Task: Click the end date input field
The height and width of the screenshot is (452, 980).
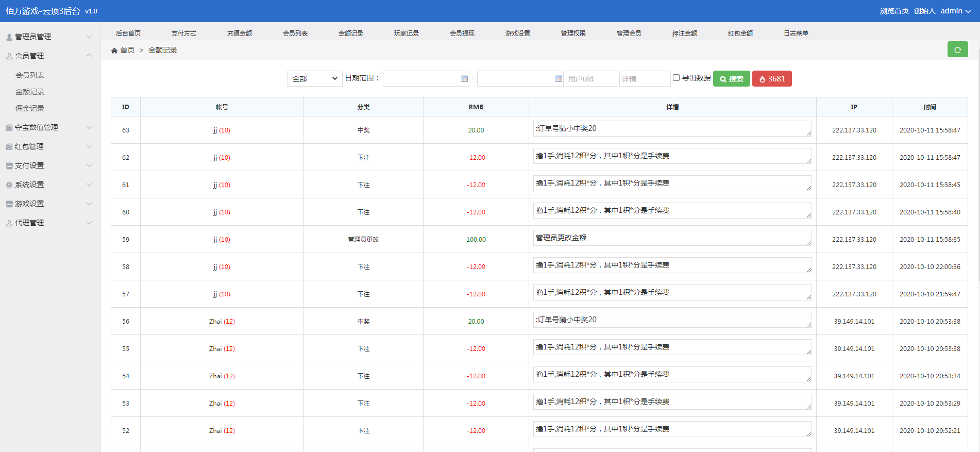Action: coord(520,79)
